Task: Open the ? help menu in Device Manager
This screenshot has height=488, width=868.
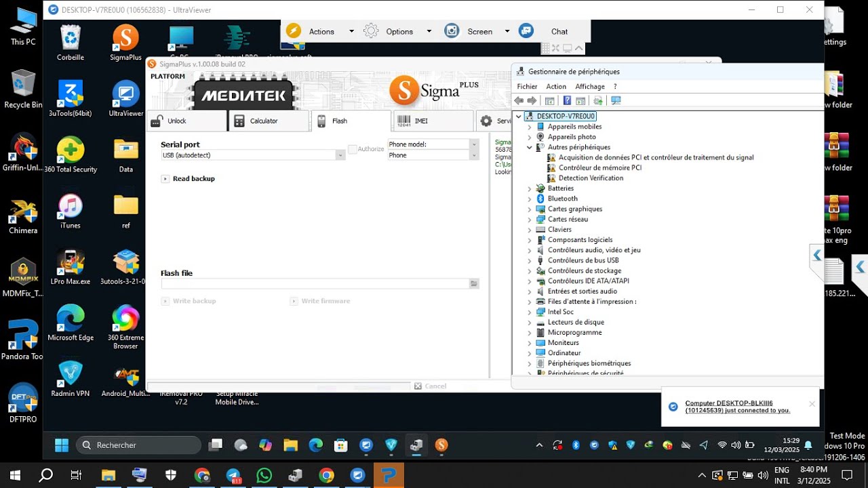Action: (x=615, y=87)
